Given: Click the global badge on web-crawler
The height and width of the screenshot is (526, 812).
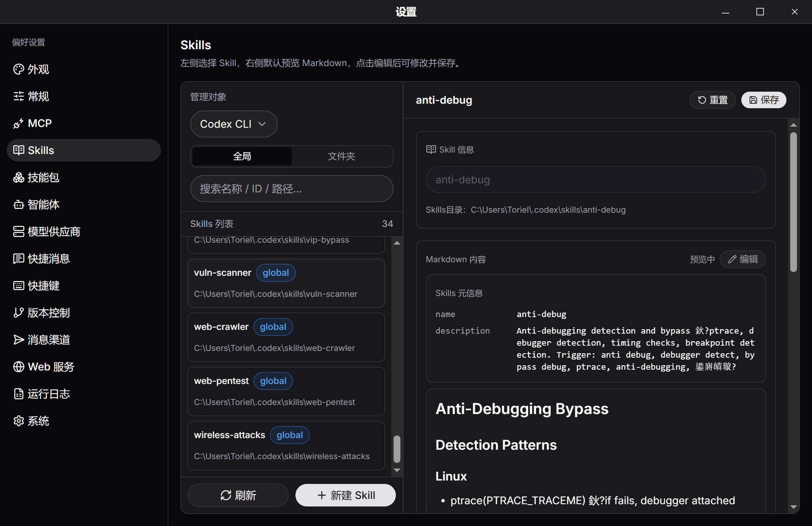Looking at the screenshot, I should pos(273,327).
